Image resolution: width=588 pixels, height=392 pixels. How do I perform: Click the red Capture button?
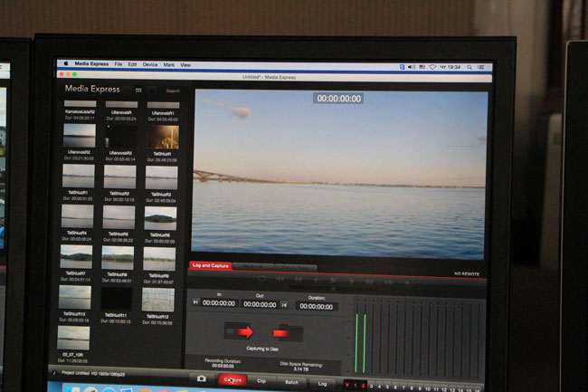coord(232,381)
